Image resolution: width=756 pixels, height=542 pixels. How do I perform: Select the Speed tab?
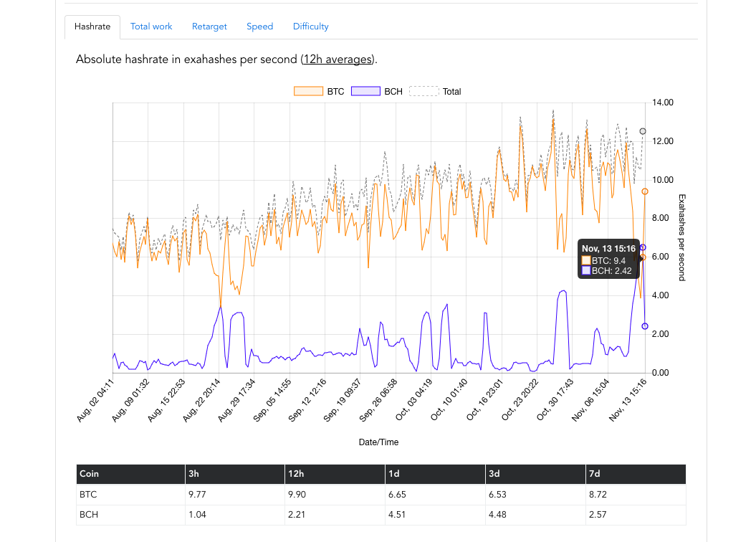pyautogui.click(x=260, y=27)
